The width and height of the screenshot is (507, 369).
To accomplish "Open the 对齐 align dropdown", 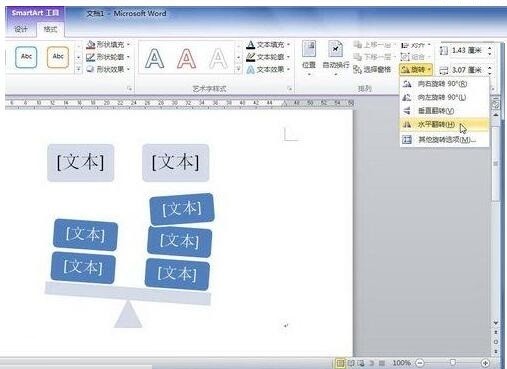I will pos(415,45).
